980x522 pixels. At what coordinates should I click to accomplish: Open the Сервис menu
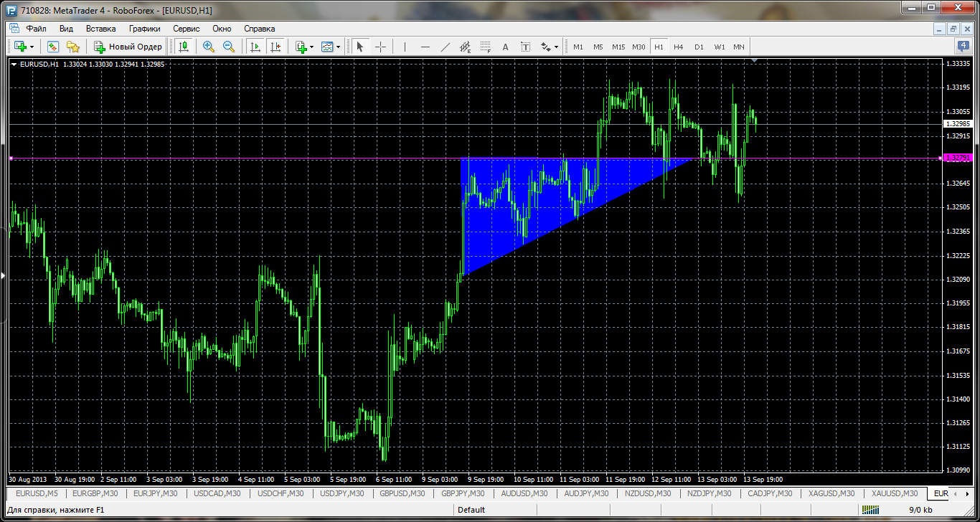point(187,29)
